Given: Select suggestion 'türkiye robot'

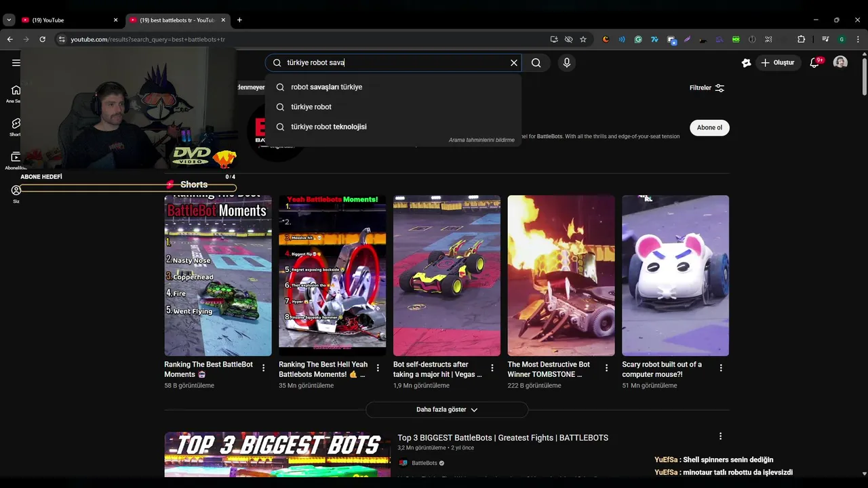Looking at the screenshot, I should (x=393, y=107).
